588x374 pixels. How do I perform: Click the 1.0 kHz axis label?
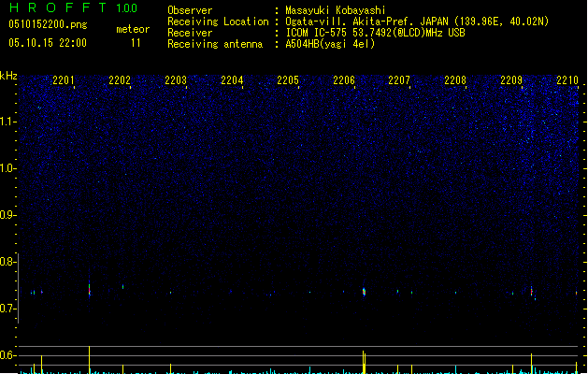7,168
